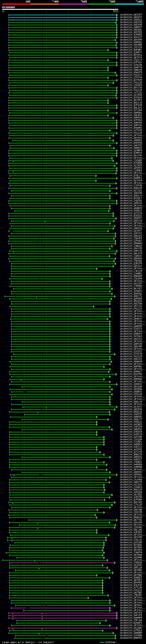This screenshot has width=146, height=644.
Task: Select the UniRef100_P41126 label
Action: 131,133
